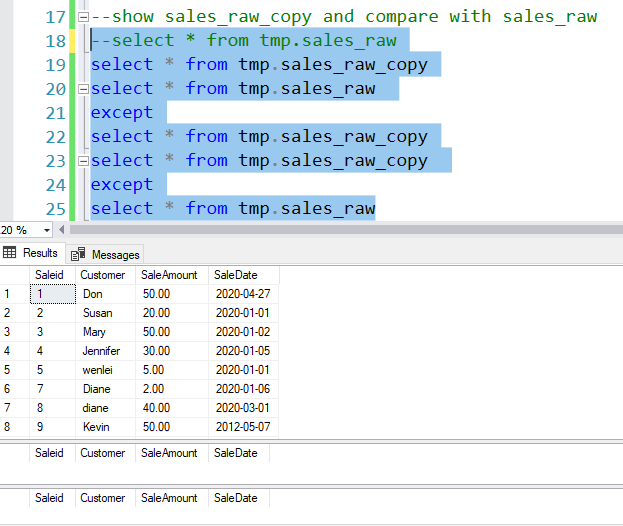Click the SaleDate cell 2020-03-01
The height and width of the screenshot is (526, 623).
243,408
